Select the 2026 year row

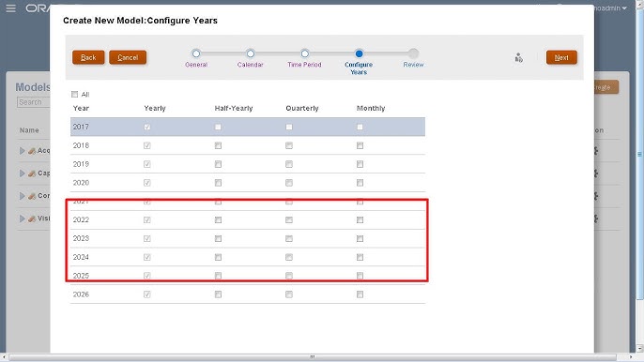coord(248,294)
